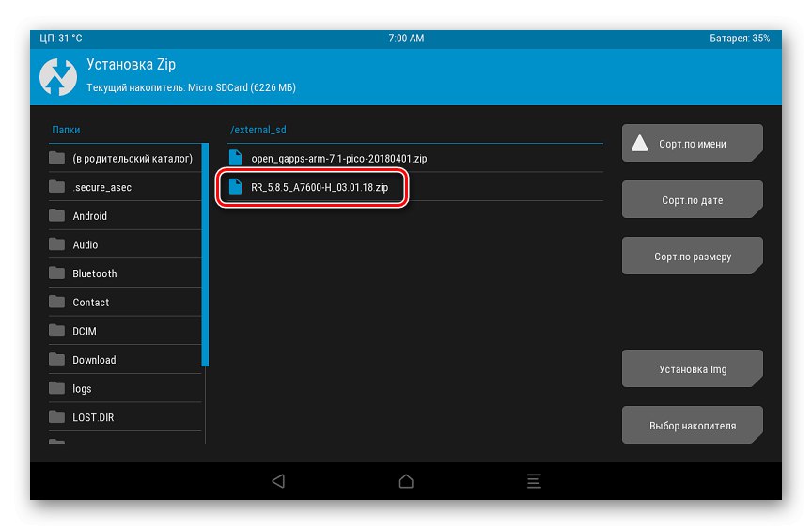Go up via (в родительский каталог)
Image resolution: width=812 pixels, height=530 pixels.
133,159
